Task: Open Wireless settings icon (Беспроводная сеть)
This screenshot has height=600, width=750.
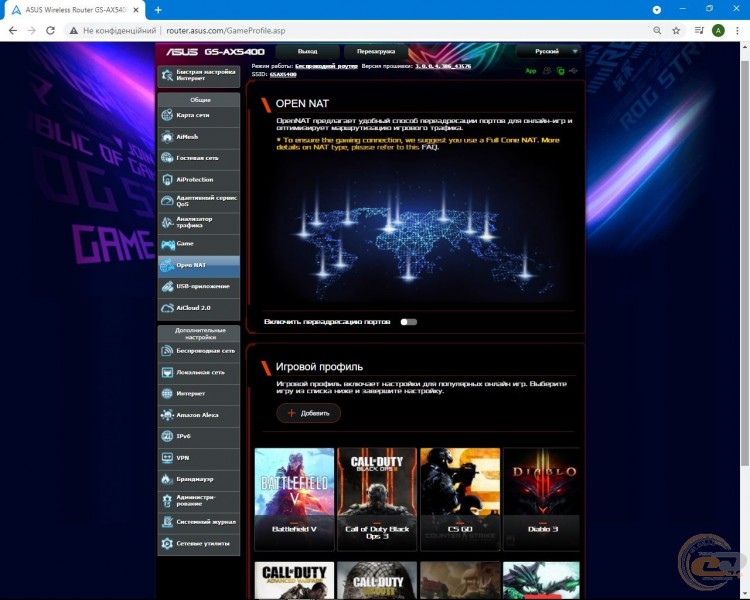Action: [x=167, y=351]
